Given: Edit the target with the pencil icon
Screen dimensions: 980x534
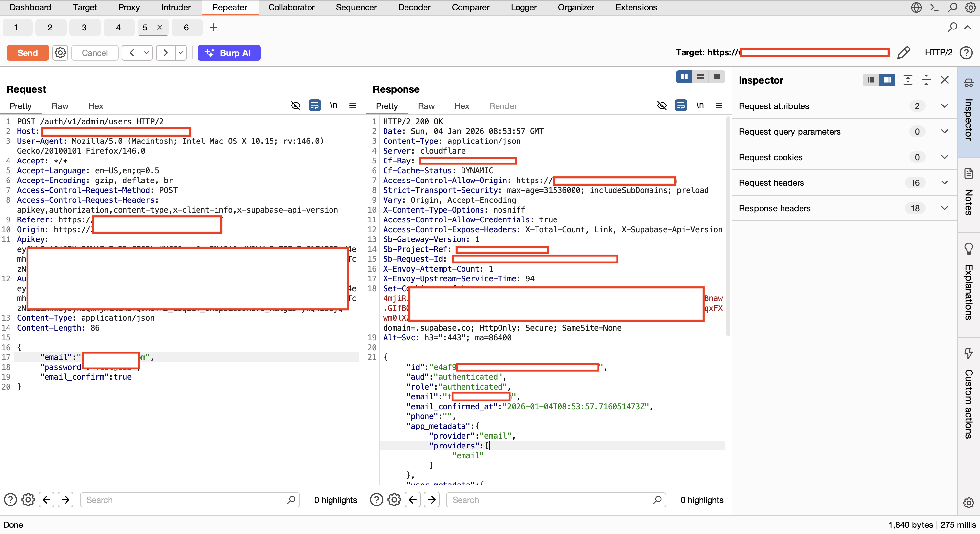Looking at the screenshot, I should point(904,52).
